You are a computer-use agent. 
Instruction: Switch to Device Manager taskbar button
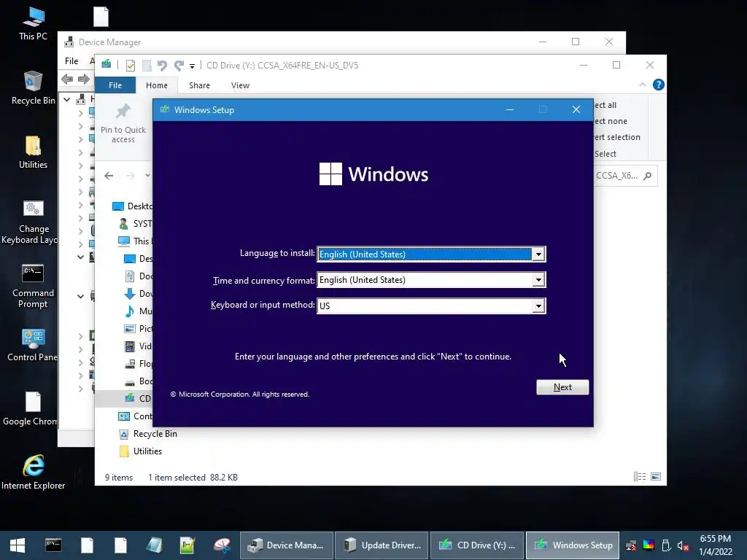(x=286, y=545)
